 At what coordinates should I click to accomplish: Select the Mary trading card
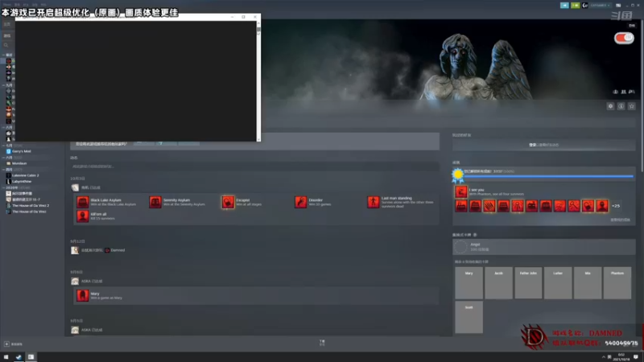pos(469,283)
